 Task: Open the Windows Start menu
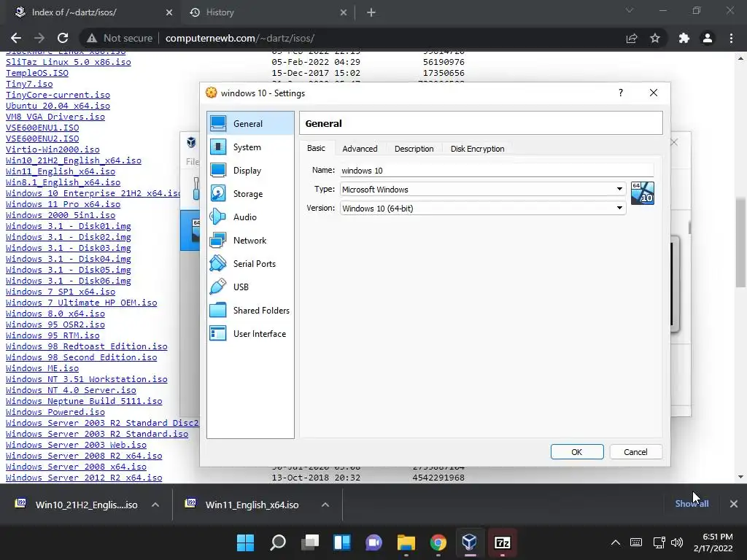(245, 542)
